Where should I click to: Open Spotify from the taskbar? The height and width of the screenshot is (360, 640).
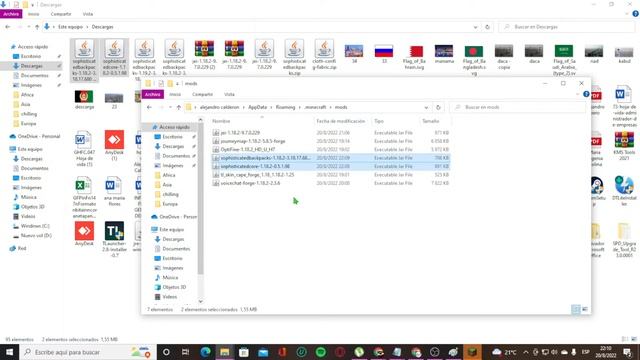321,352
